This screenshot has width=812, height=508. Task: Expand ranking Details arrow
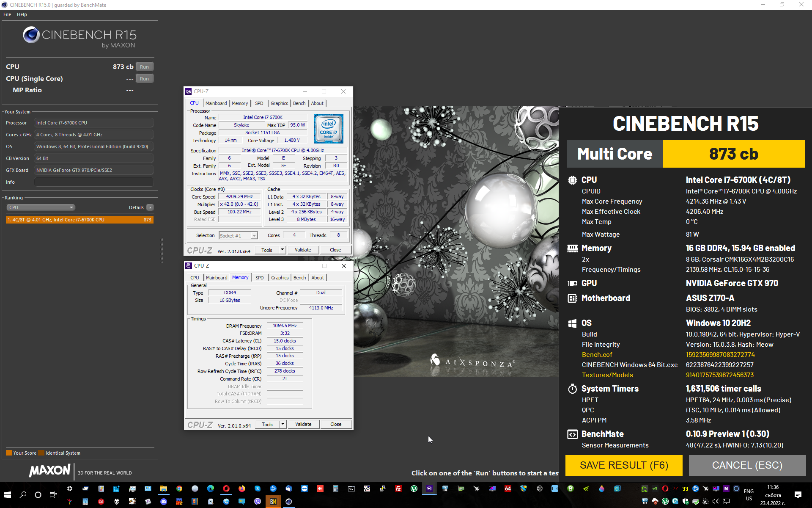150,207
